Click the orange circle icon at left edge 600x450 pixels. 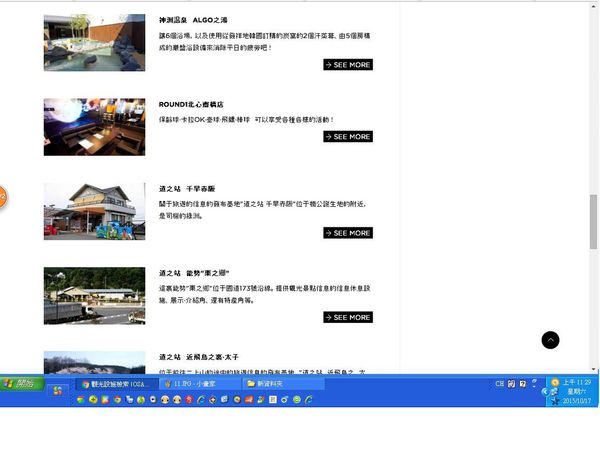point(2,197)
